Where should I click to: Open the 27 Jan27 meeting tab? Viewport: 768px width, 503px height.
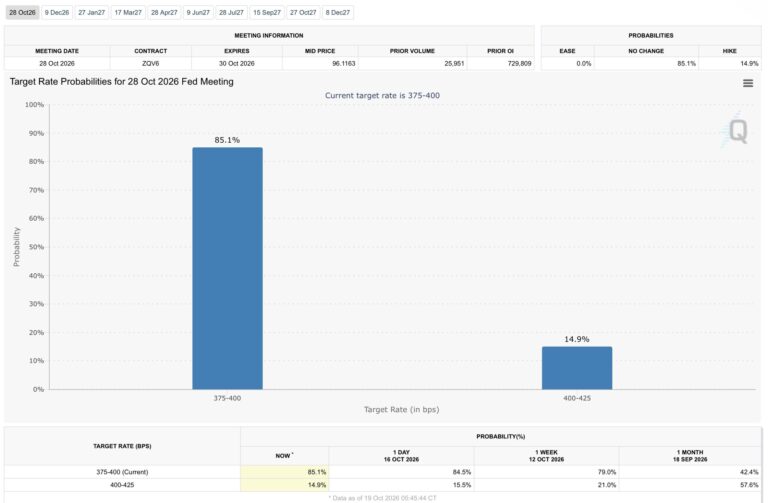92,13
